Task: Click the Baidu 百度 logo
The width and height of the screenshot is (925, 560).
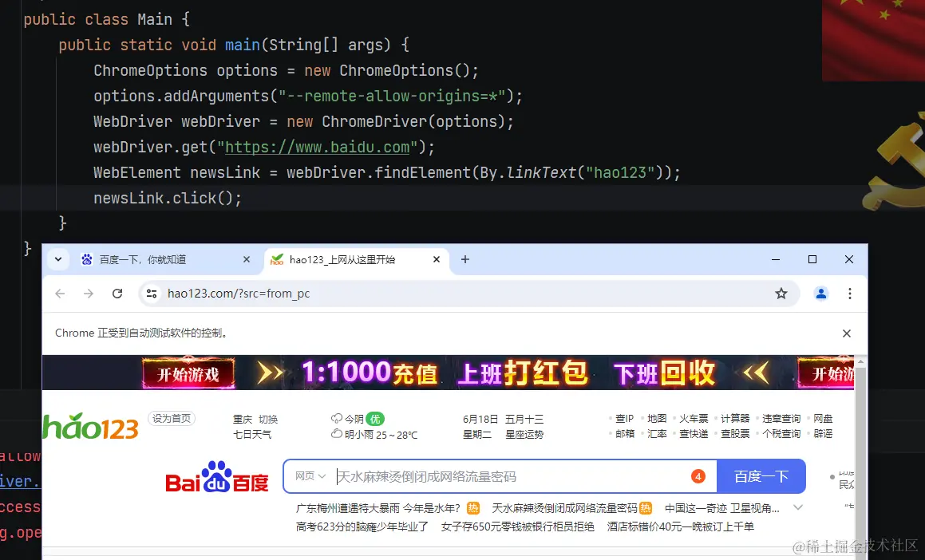Action: coord(216,477)
